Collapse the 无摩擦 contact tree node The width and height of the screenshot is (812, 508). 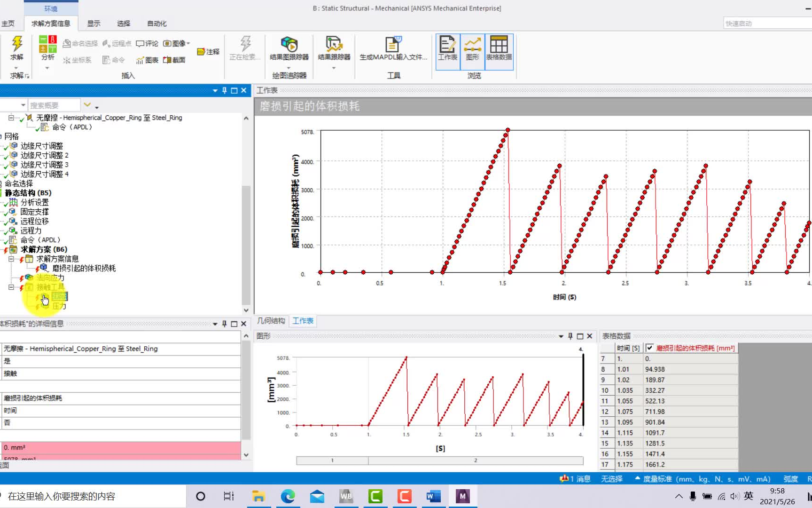11,118
